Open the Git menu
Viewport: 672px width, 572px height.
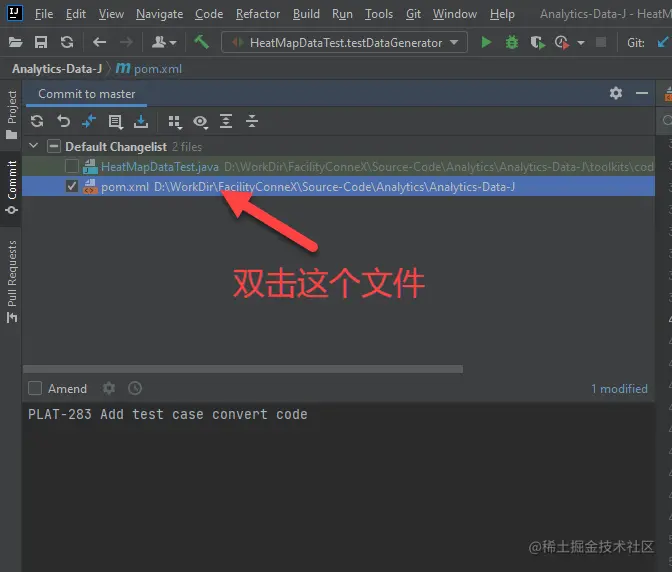(x=413, y=14)
